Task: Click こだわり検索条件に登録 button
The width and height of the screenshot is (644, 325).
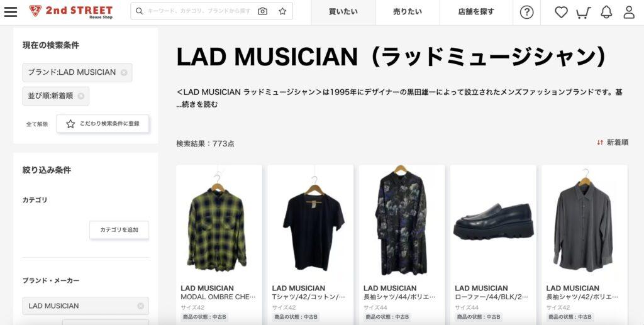Action: 103,123
